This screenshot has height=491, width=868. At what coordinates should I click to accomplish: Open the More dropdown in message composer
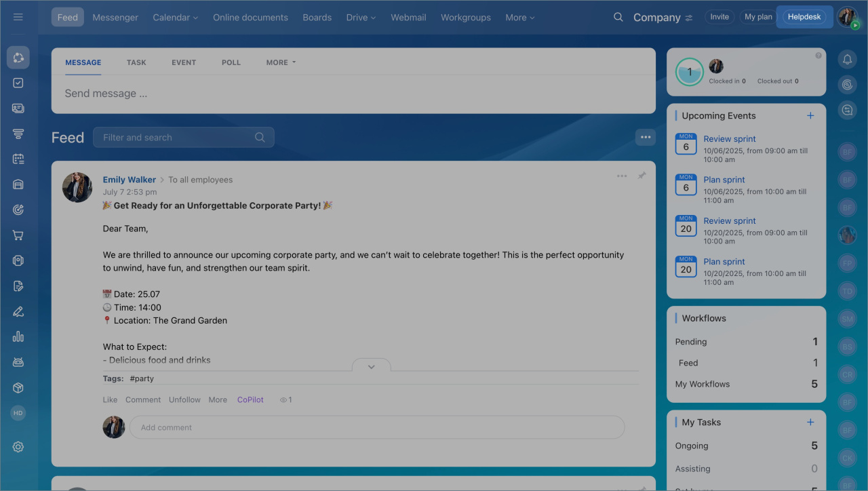coord(281,62)
